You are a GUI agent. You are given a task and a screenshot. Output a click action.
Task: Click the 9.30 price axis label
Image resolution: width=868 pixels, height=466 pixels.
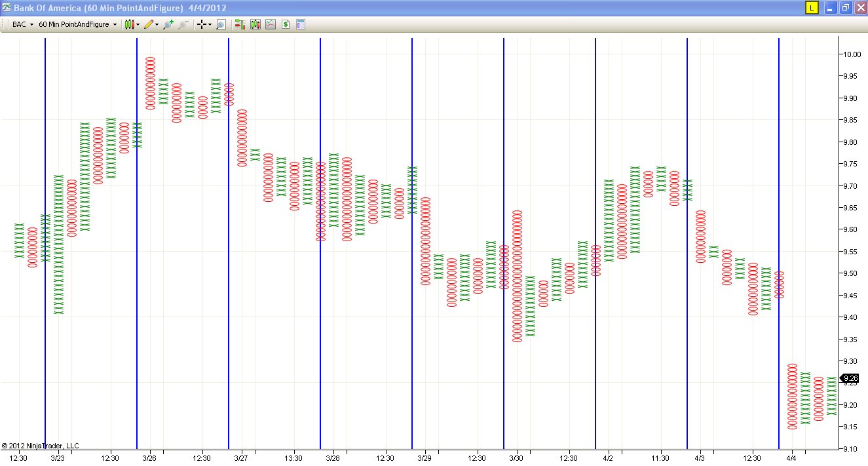click(x=851, y=361)
